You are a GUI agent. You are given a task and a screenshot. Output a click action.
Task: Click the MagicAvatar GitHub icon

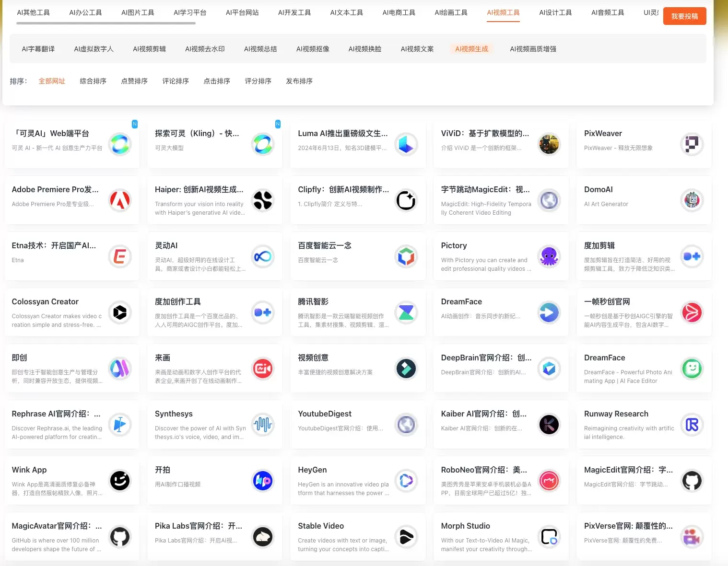[x=120, y=537]
